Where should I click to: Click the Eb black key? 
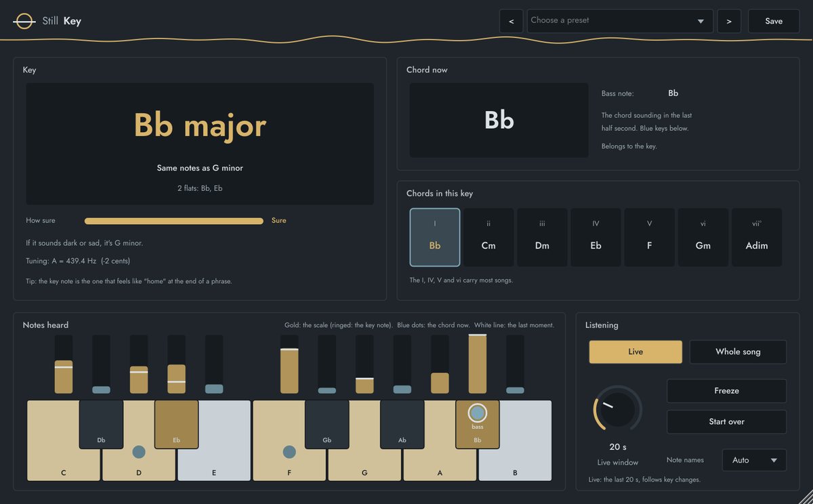(x=176, y=424)
